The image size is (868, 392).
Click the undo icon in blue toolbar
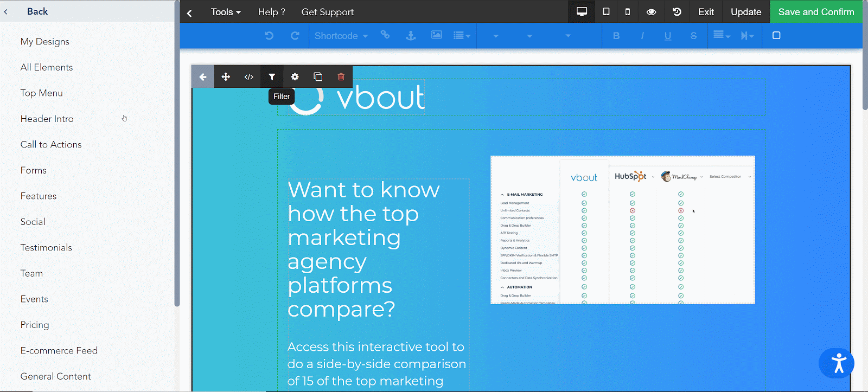coord(269,36)
